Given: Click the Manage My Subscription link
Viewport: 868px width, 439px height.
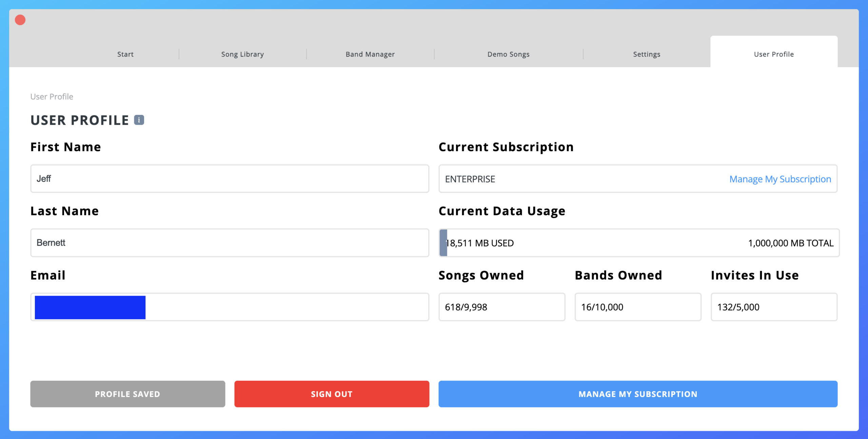Looking at the screenshot, I should 780,179.
